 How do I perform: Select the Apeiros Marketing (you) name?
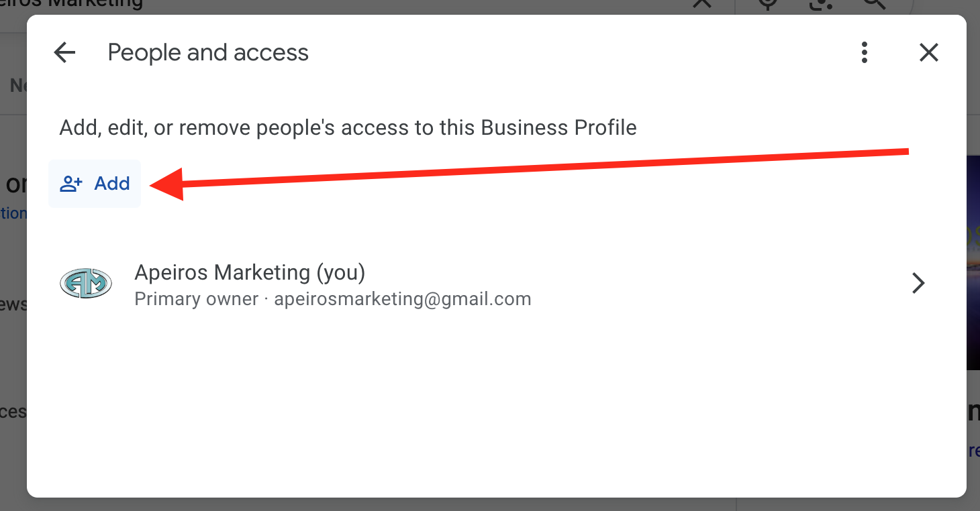pyautogui.click(x=250, y=272)
